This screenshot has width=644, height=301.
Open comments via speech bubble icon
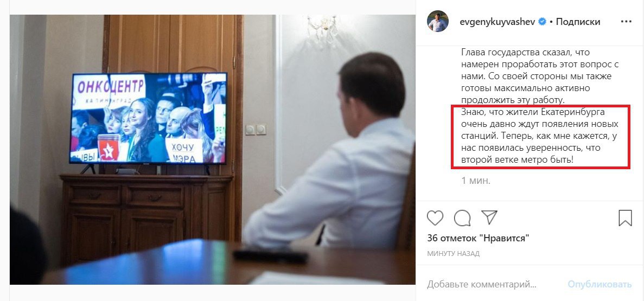pos(462,217)
